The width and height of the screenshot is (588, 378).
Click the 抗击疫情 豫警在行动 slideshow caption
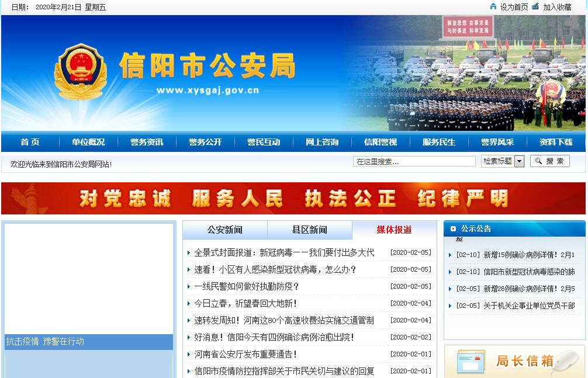click(45, 341)
